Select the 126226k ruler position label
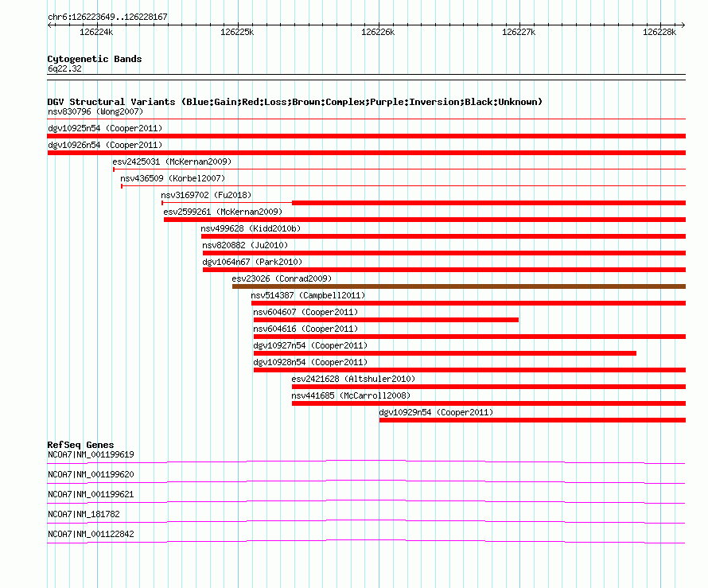708x588 pixels. [x=378, y=32]
